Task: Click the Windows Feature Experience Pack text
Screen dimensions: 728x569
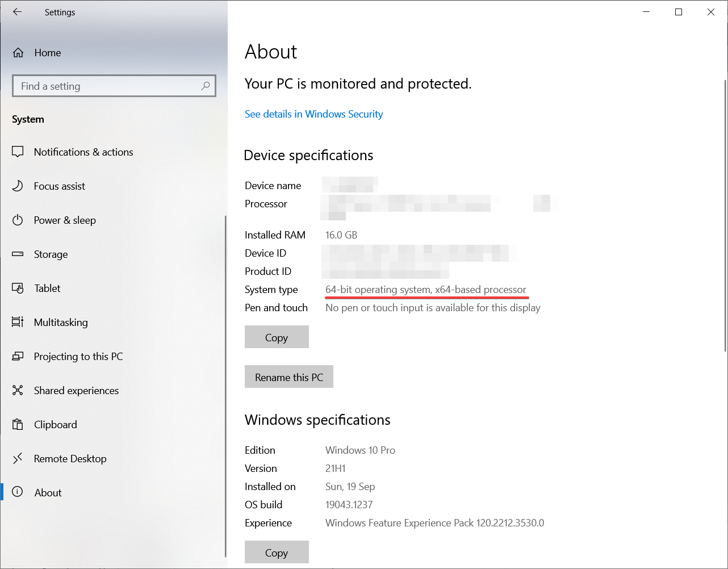Action: point(434,523)
